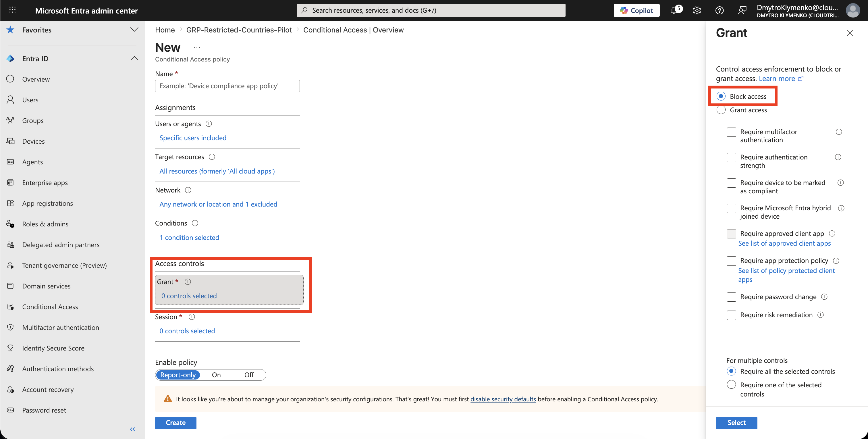Close the Grant panel
This screenshot has height=439, width=868.
click(849, 33)
